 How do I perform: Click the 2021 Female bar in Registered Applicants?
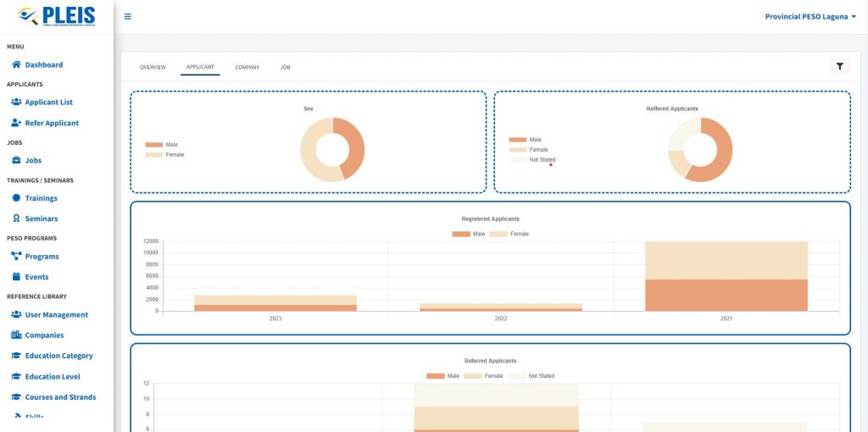(x=726, y=260)
